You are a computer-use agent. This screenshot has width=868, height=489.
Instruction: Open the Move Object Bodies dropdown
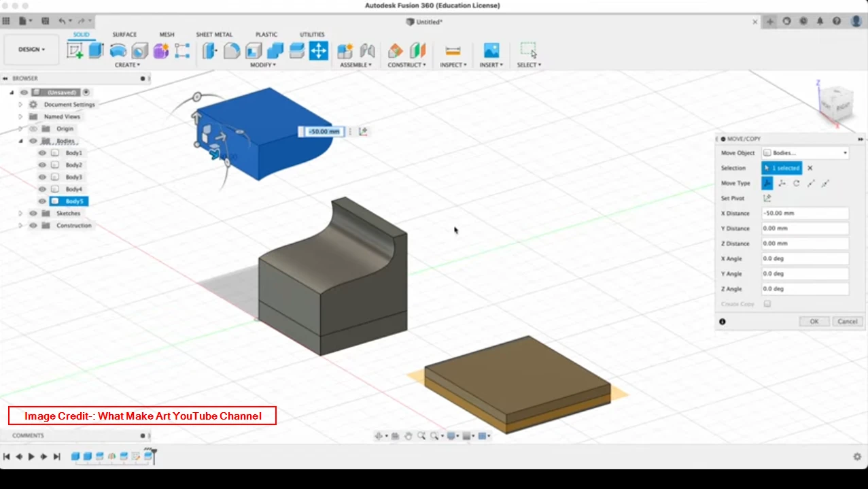[x=805, y=153]
